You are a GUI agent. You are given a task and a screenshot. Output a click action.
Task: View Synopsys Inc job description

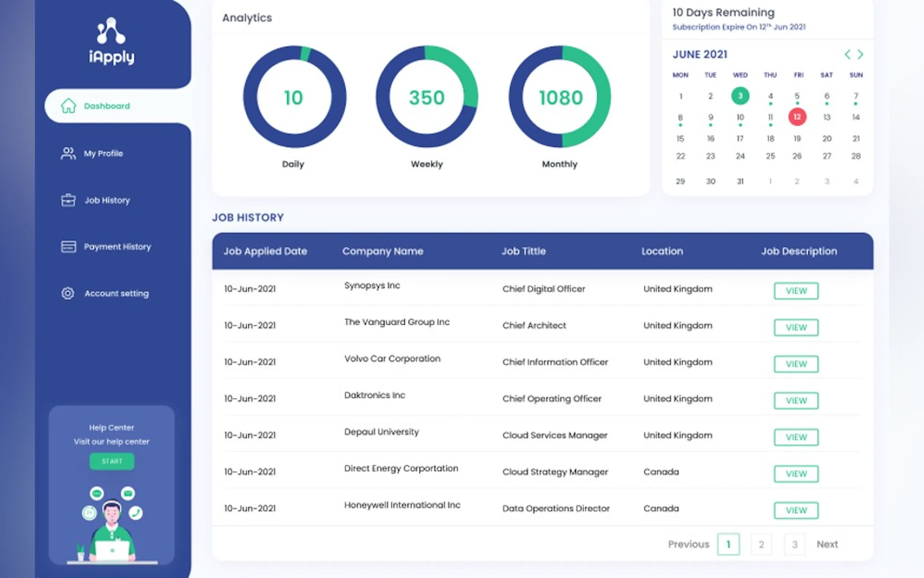point(796,291)
